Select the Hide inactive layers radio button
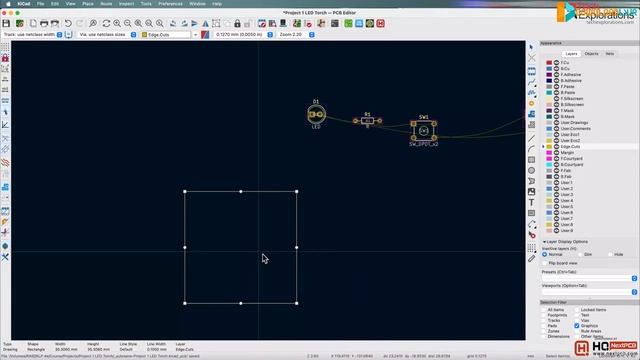Screen dimensions: 640x360 click(x=611, y=254)
